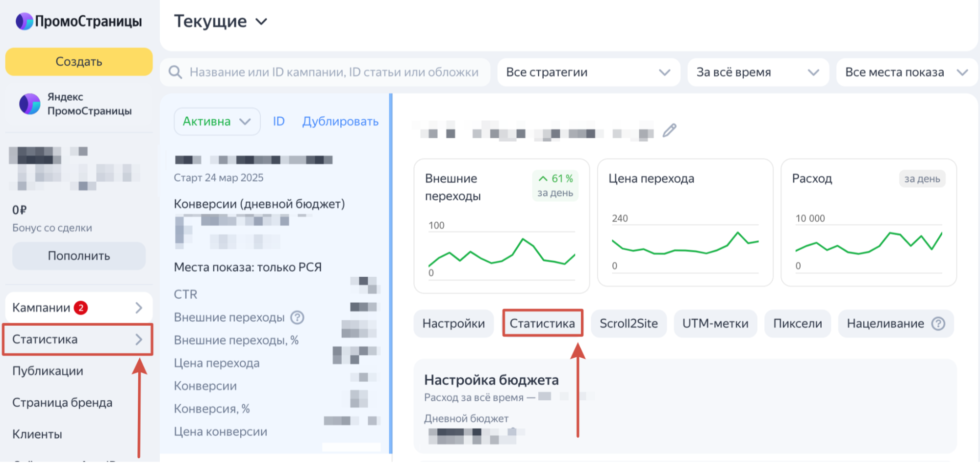Click the ПромоСтраницы logo
980x472 pixels.
(x=79, y=21)
